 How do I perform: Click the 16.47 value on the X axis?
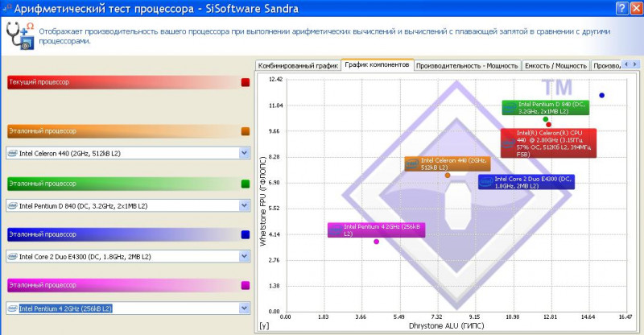[625, 317]
